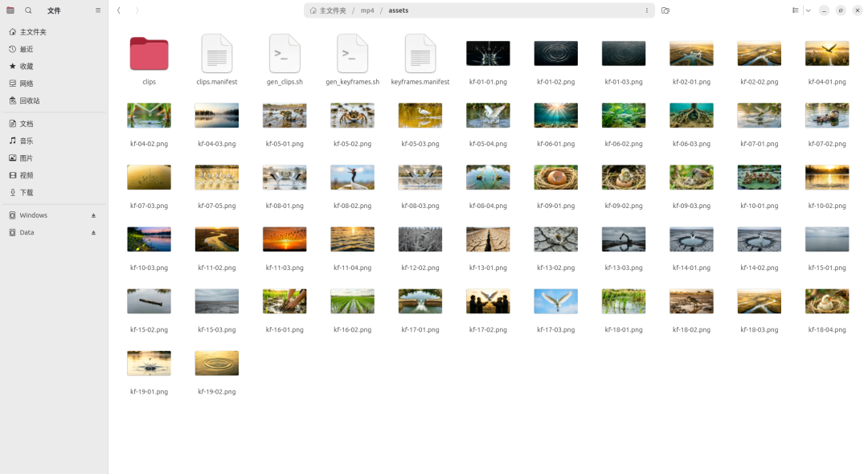Select the gen_clips.sh script icon
This screenshot has height=474, width=868.
[x=285, y=54]
